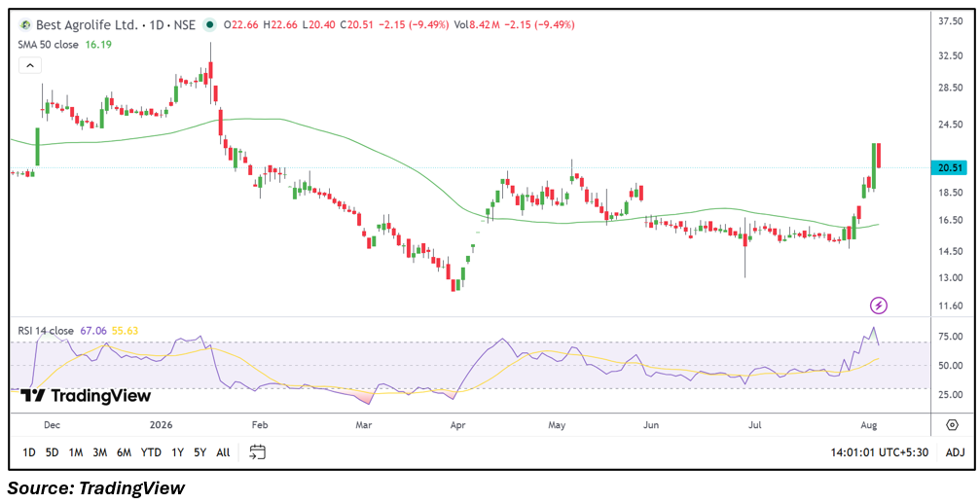Collapse the indicator legend with the chevron
The height and width of the screenshot is (504, 980).
click(30, 65)
